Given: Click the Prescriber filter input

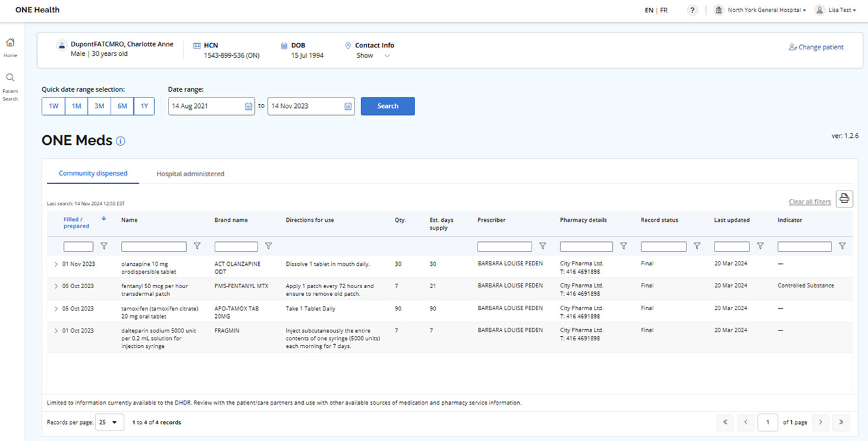Looking at the screenshot, I should [x=505, y=247].
